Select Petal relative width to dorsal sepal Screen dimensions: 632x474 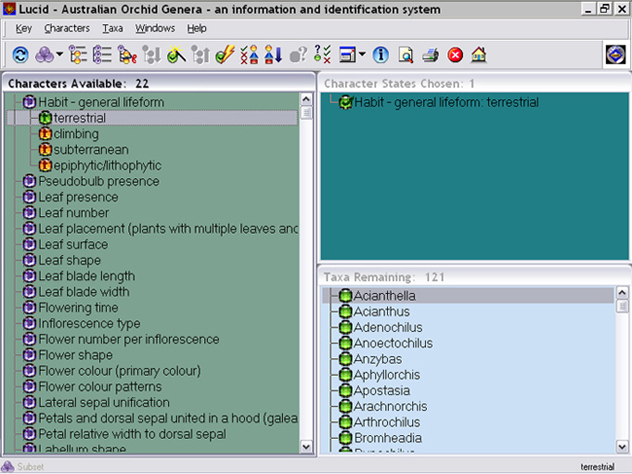point(132,434)
